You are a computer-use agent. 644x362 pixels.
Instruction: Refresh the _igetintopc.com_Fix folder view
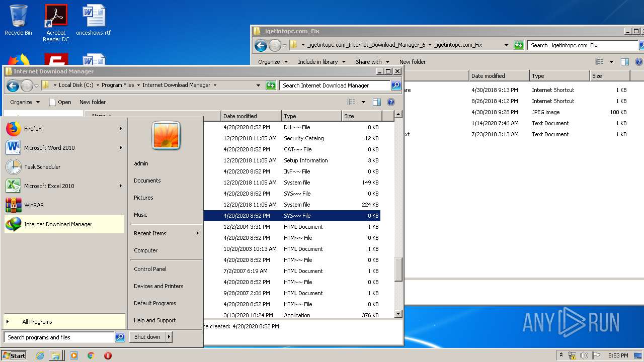click(519, 45)
